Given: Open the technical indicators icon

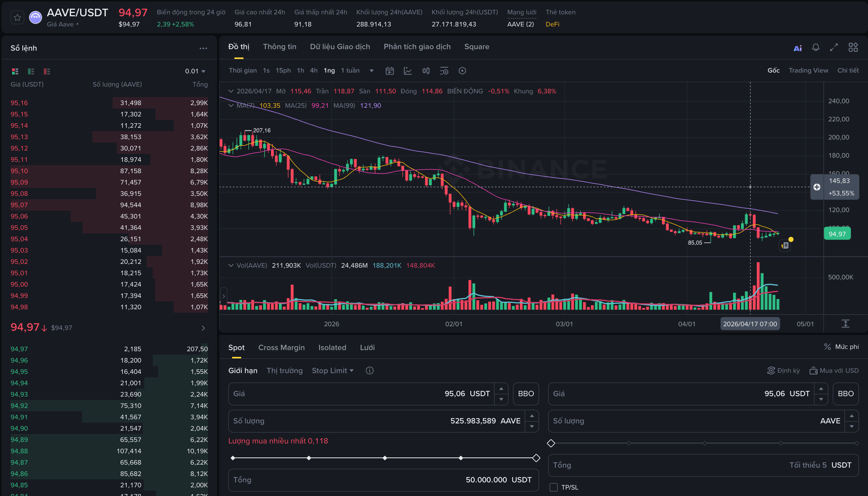Looking at the screenshot, I should click(x=408, y=71).
